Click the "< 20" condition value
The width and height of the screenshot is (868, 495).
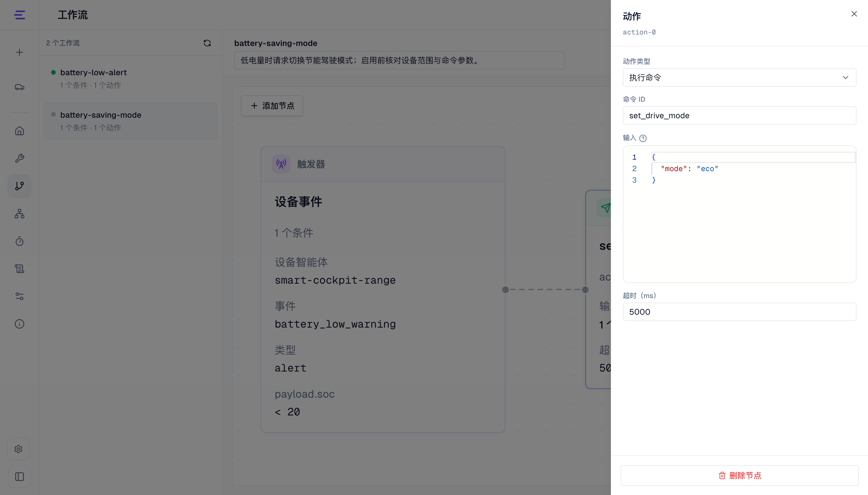pos(288,412)
